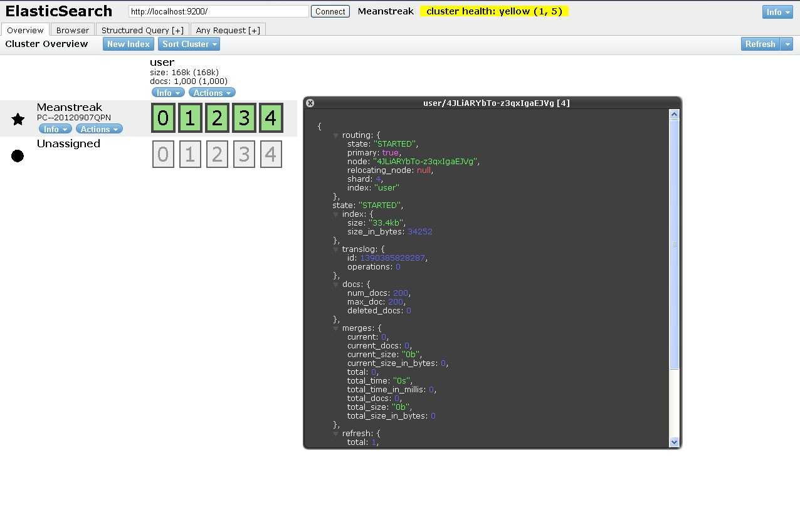Open the user index Actions dropdown
The width and height of the screenshot is (800, 532).
tap(212, 93)
